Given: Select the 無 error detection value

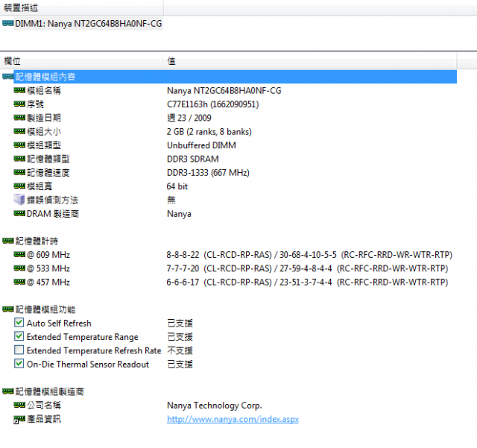Looking at the screenshot, I should click(171, 200).
